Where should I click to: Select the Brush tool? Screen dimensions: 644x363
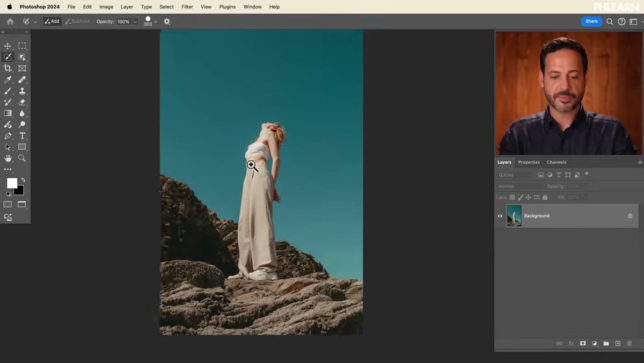click(8, 91)
